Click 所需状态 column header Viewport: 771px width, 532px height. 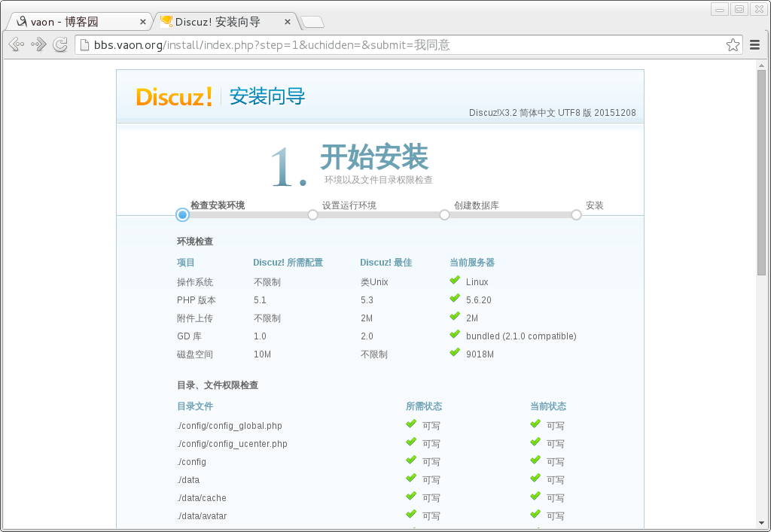coord(424,406)
